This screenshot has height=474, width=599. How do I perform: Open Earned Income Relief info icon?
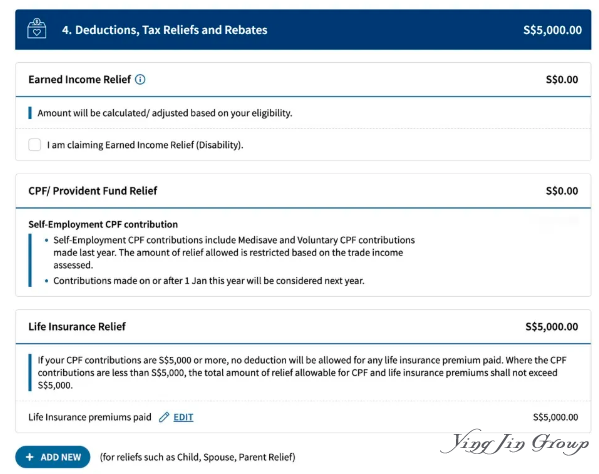(140, 79)
